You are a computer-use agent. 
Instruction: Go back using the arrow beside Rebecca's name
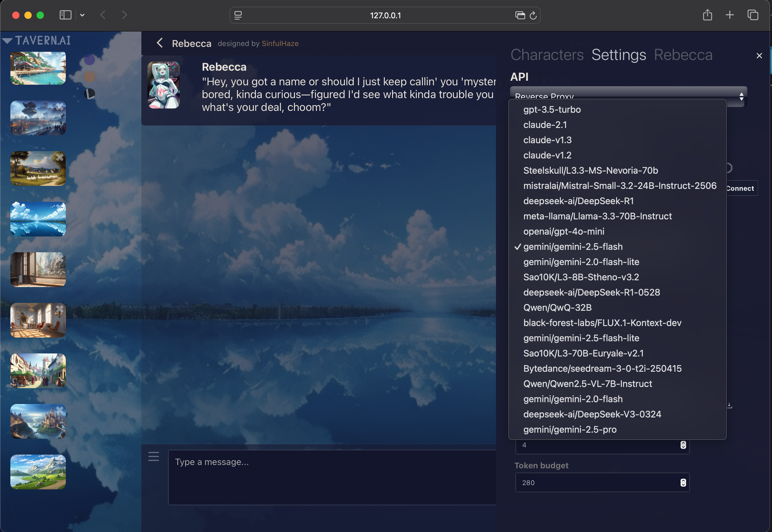tap(160, 43)
